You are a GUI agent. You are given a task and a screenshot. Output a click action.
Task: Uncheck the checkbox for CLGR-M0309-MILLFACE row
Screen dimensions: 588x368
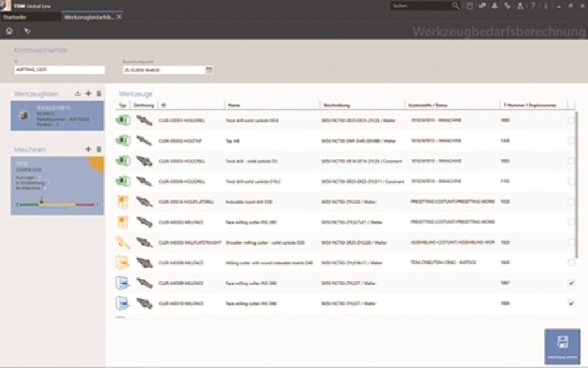[571, 283]
